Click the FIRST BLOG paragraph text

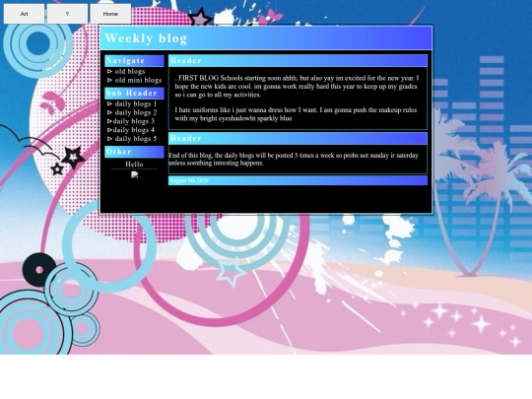[297, 87]
